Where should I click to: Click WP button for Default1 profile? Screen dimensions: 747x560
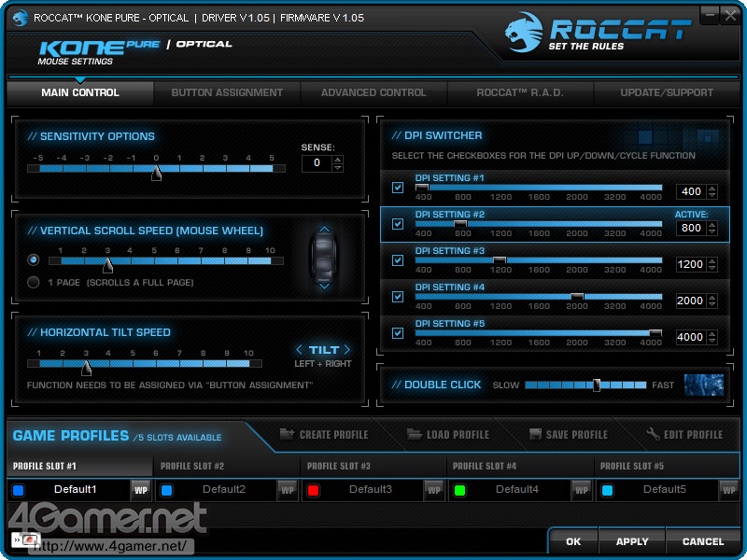[x=141, y=490]
